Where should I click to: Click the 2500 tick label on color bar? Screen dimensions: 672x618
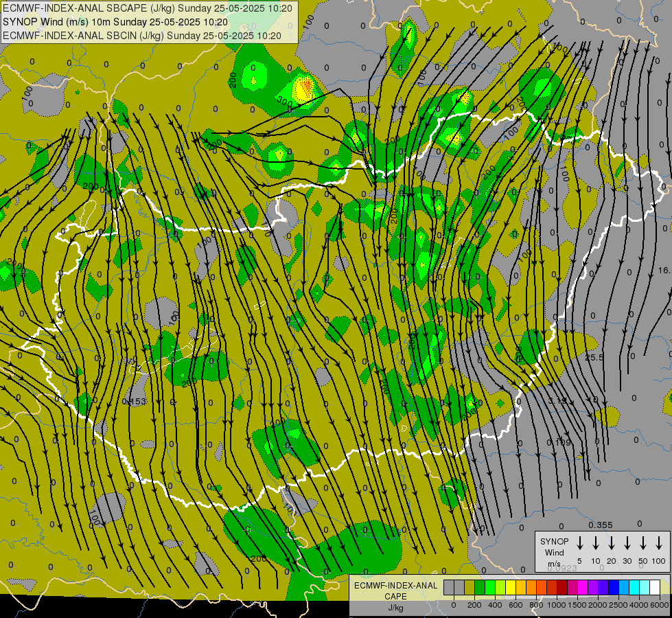618,605
